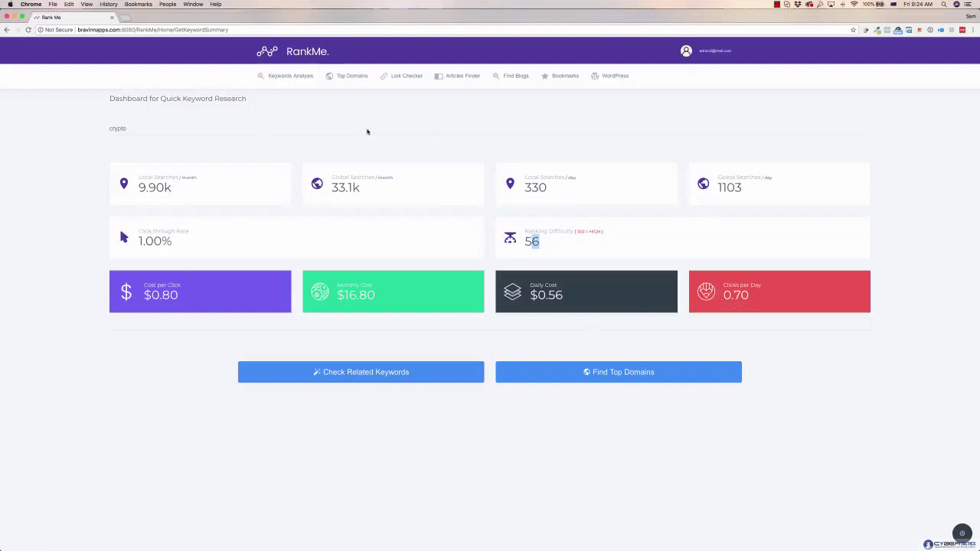Open the Keywords Analysis nav item
Image resolution: width=980 pixels, height=551 pixels.
pyautogui.click(x=286, y=76)
